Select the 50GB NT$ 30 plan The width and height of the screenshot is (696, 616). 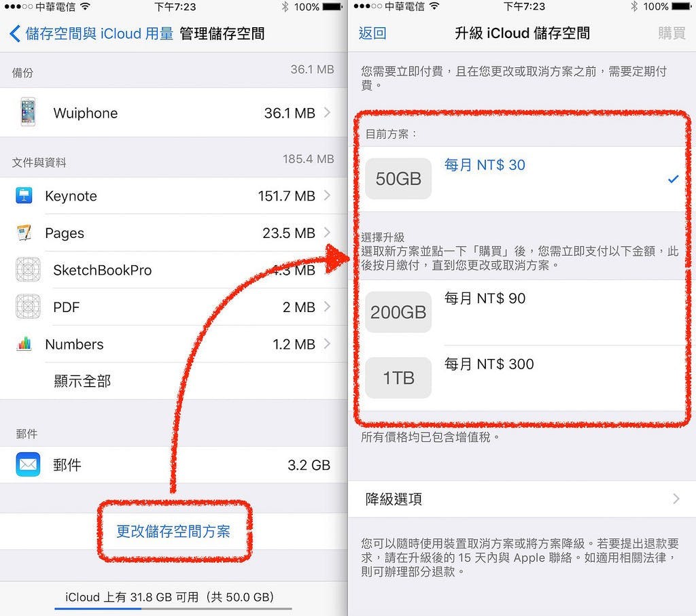pos(522,179)
